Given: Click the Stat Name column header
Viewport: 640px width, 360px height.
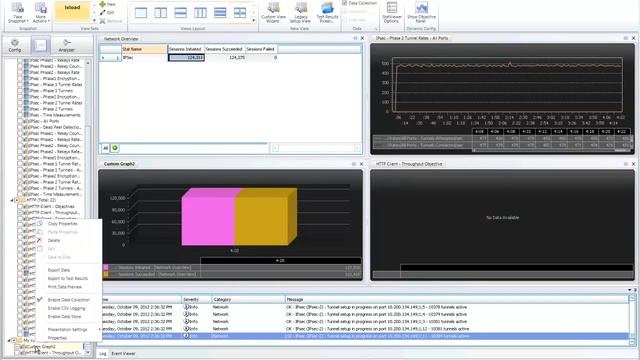Looking at the screenshot, I should pyautogui.click(x=144, y=49).
